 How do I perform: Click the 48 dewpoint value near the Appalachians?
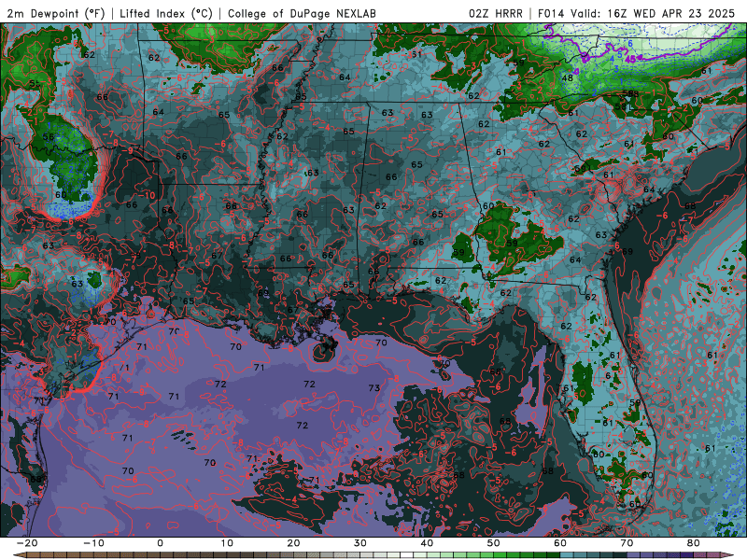coord(567,77)
